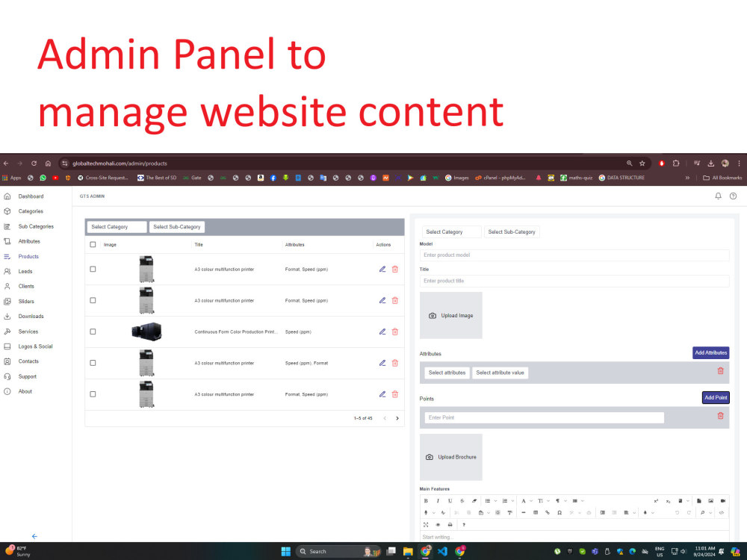Focus the Enter product title field
The height and width of the screenshot is (560, 747).
[574, 281]
